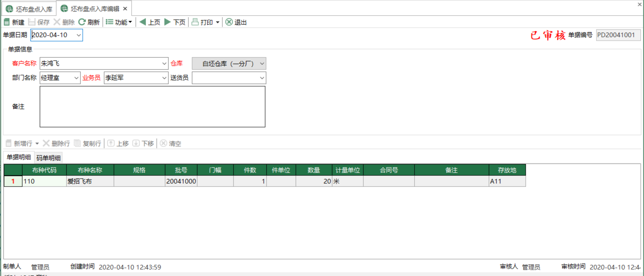Refresh the form with 刷新
644x276 pixels.
click(x=89, y=22)
